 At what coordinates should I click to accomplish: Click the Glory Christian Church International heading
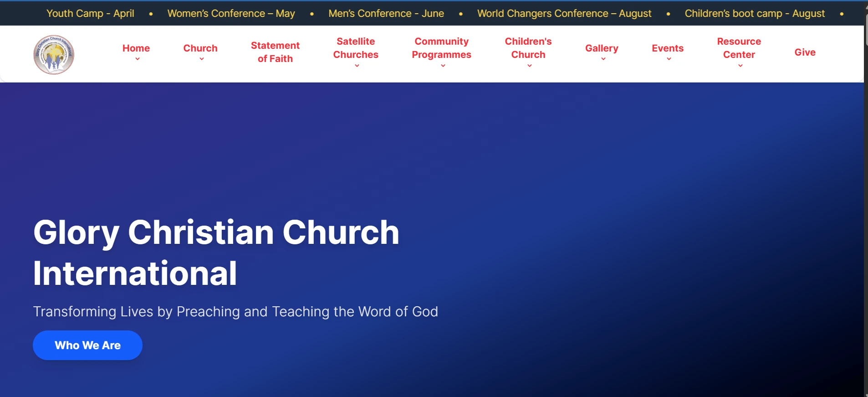point(216,253)
